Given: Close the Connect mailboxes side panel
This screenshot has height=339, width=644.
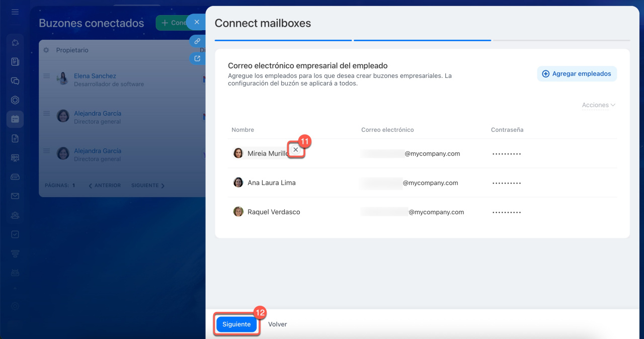Looking at the screenshot, I should 197,22.
